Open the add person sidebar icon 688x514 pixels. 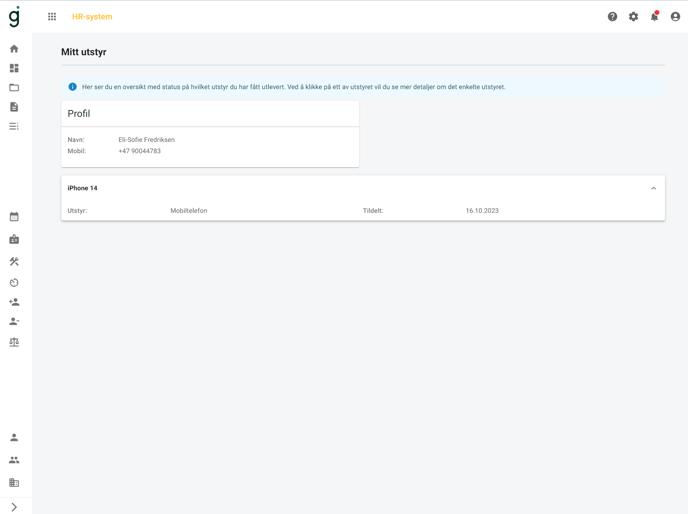pyautogui.click(x=14, y=302)
